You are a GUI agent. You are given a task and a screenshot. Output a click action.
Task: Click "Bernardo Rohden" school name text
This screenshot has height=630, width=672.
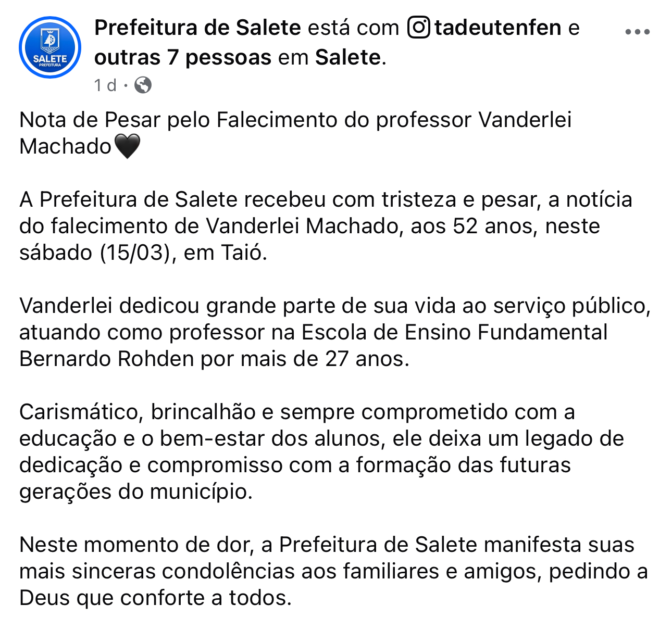[x=107, y=359]
